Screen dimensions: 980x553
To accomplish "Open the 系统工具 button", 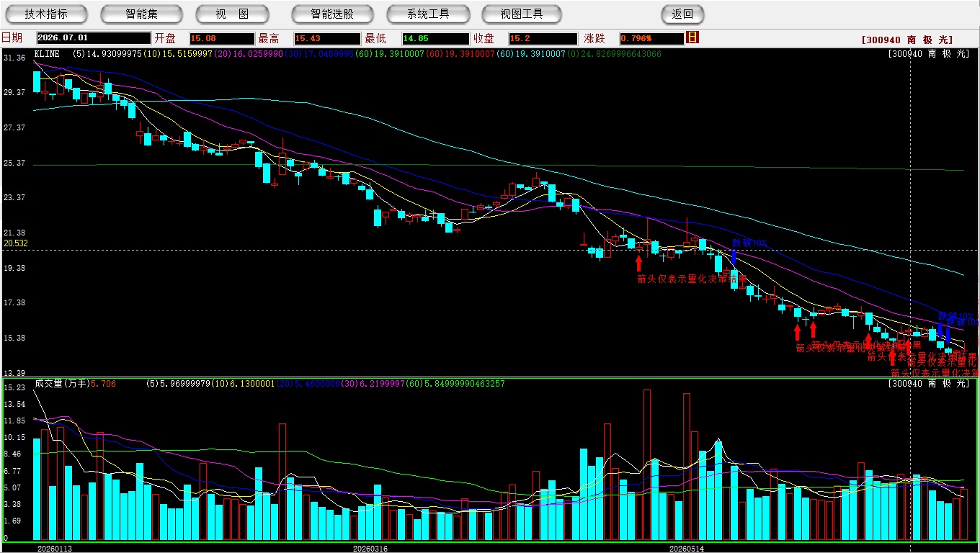I will (x=428, y=14).
